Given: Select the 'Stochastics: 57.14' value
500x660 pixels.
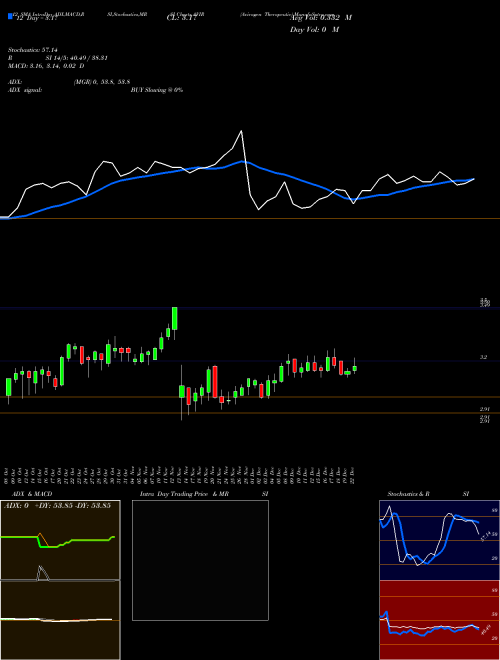Looking at the screenshot, I should (x=33, y=50).
